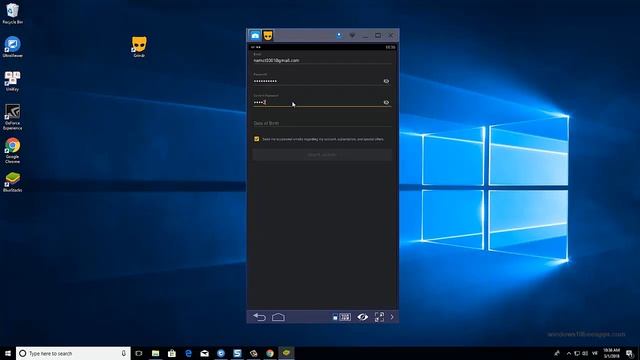Screen dimensions: 640x360
Task: Open the Action Center notifications icon
Action: [x=630, y=353]
